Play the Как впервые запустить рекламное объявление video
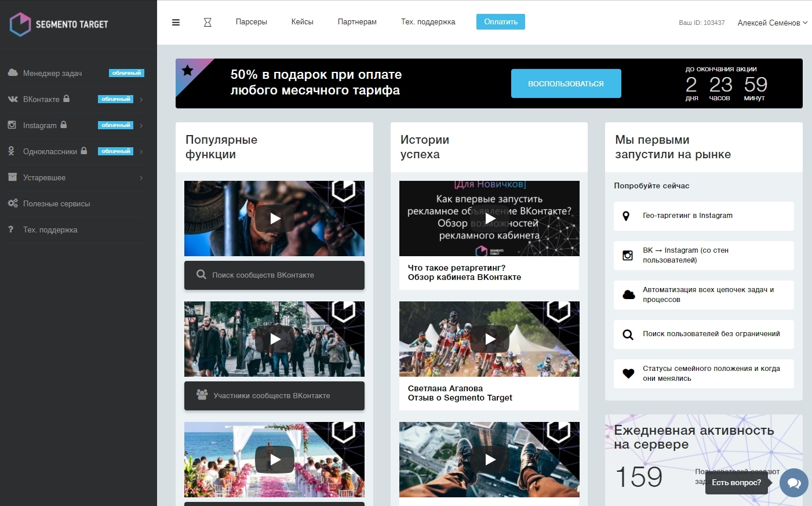 coord(490,219)
